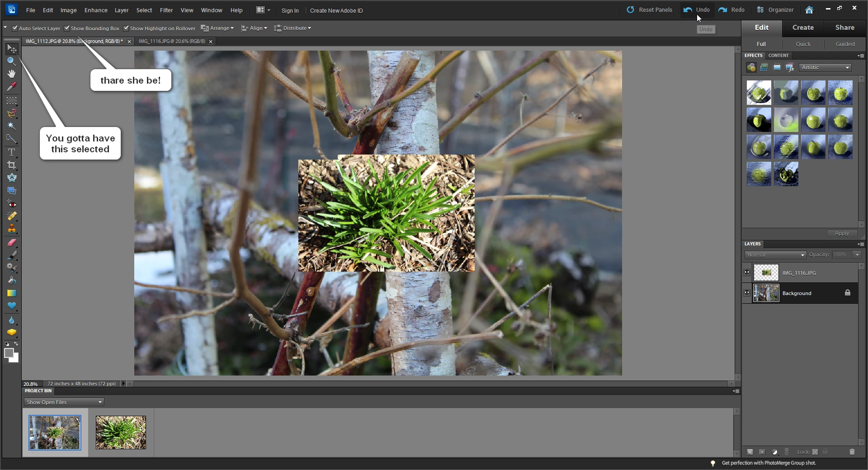Viewport: 868px width, 470px height.
Task: Create a new layer in Layers panel
Action: pos(750,451)
